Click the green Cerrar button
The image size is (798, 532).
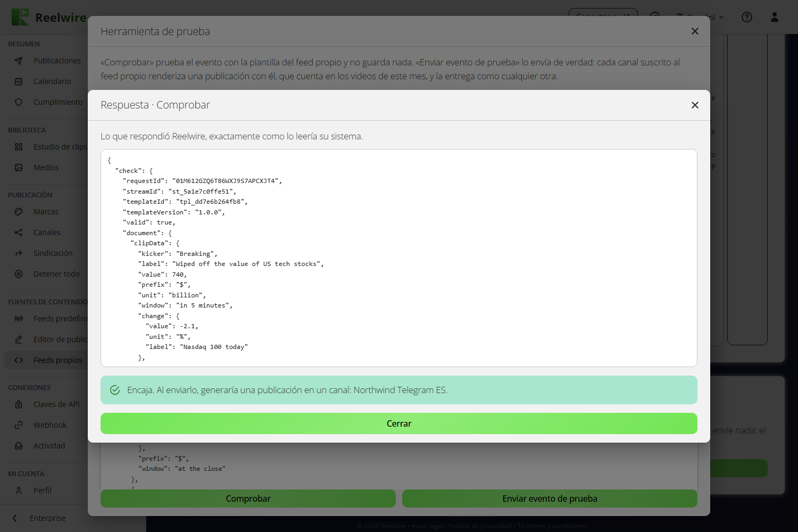point(399,423)
